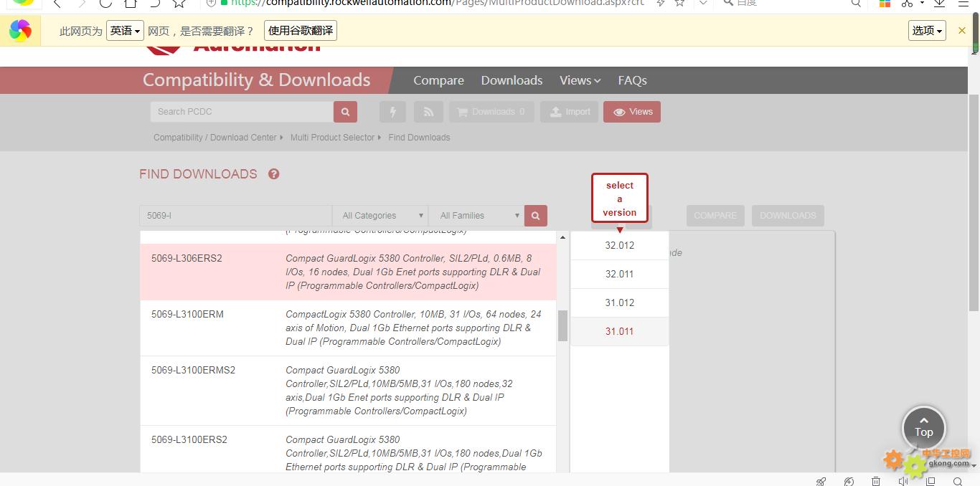Open the All Categories dropdown
The height and width of the screenshot is (486, 980).
[x=380, y=216]
